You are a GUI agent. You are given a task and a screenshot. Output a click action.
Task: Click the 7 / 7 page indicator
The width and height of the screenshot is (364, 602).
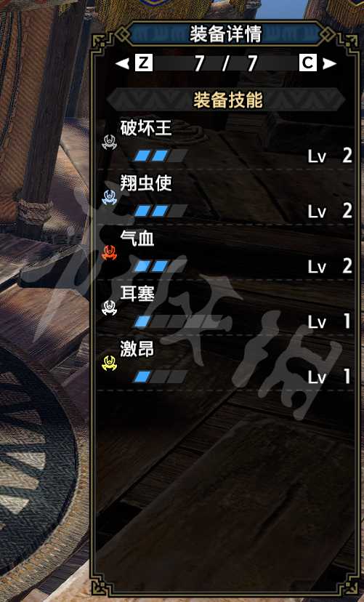(225, 63)
